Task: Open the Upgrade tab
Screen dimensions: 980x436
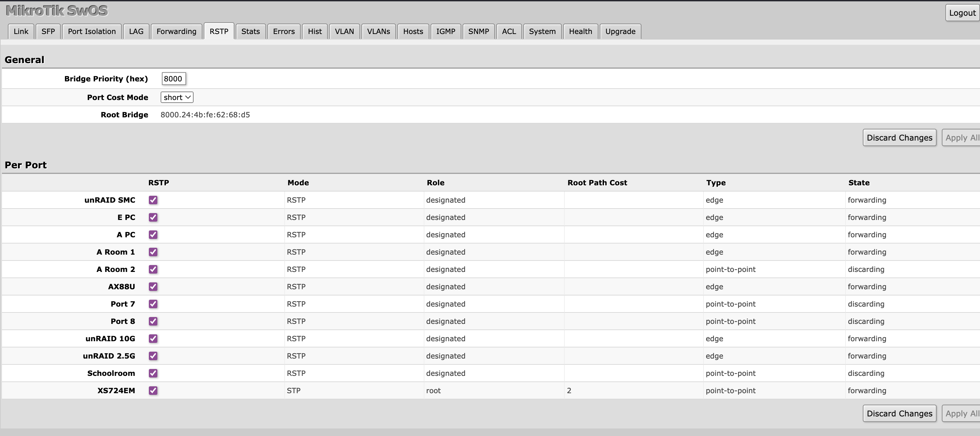Action: pos(620,32)
